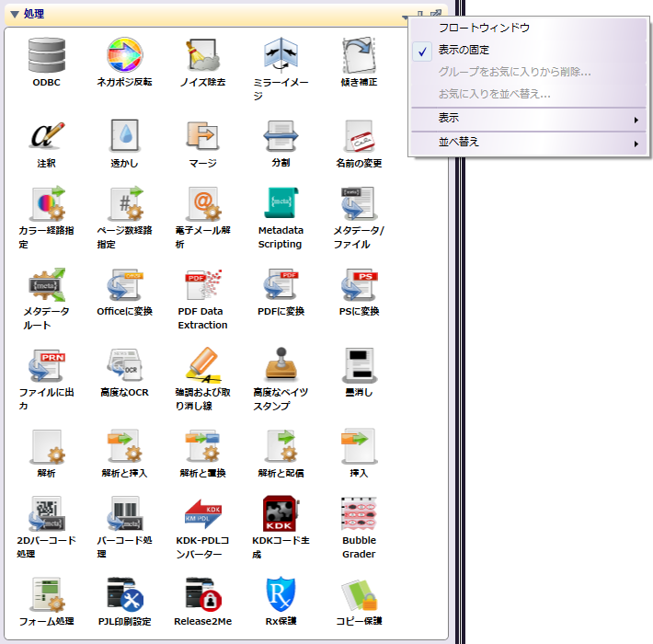653x644 pixels.
Task: Click the Metadata Scripting icon
Action: click(x=281, y=204)
